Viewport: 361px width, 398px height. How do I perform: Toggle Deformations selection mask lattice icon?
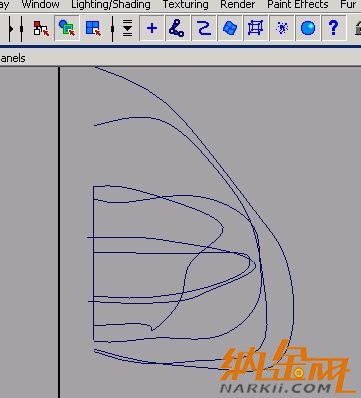coord(255,28)
